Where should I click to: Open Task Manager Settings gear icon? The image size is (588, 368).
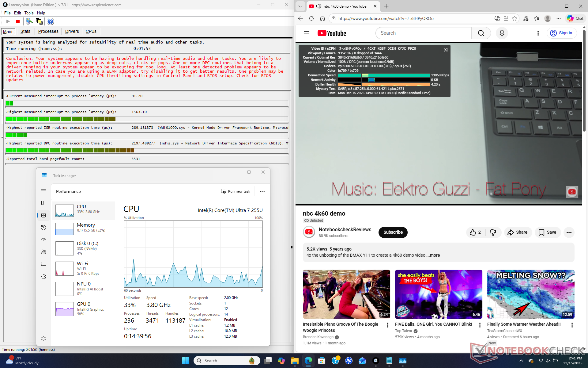click(43, 339)
